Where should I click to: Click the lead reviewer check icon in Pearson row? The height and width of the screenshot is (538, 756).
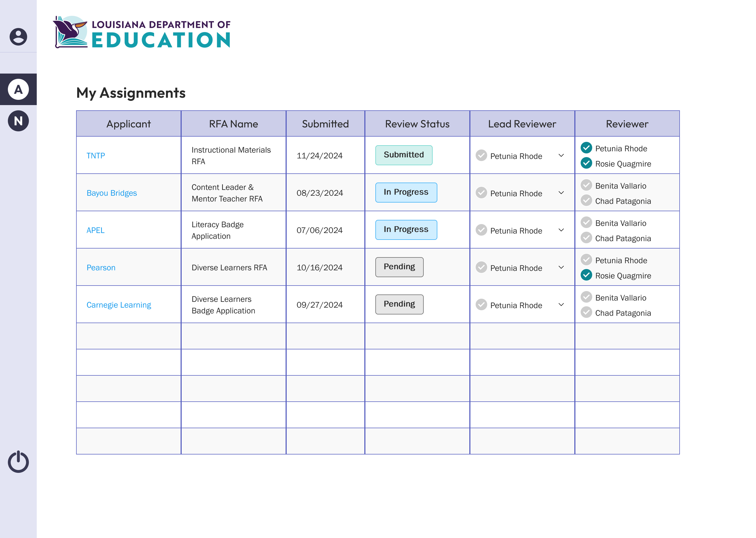coord(481,267)
